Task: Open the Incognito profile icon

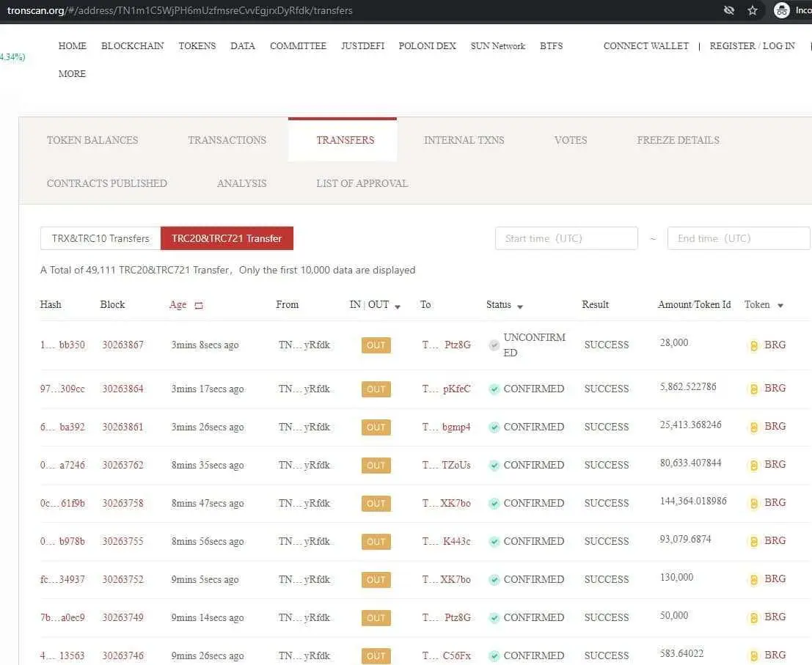Action: (x=781, y=10)
